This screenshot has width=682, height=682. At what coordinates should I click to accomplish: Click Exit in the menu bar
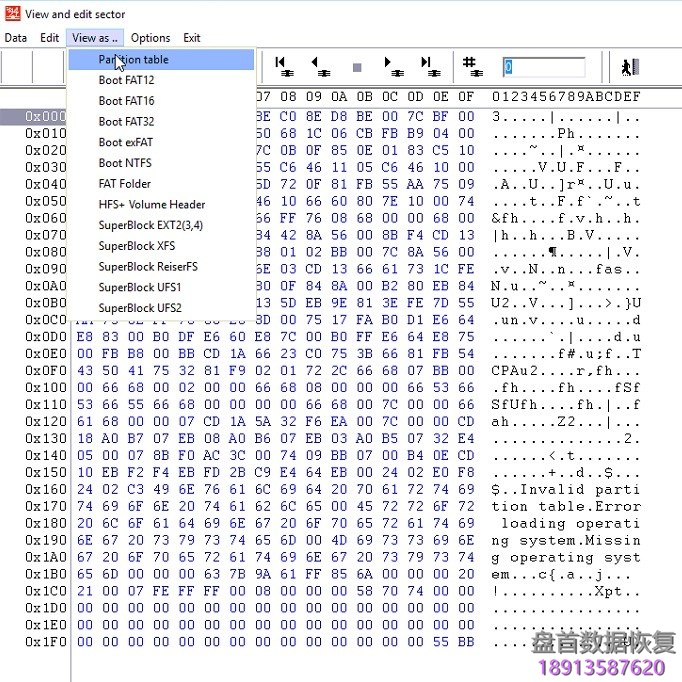[191, 38]
